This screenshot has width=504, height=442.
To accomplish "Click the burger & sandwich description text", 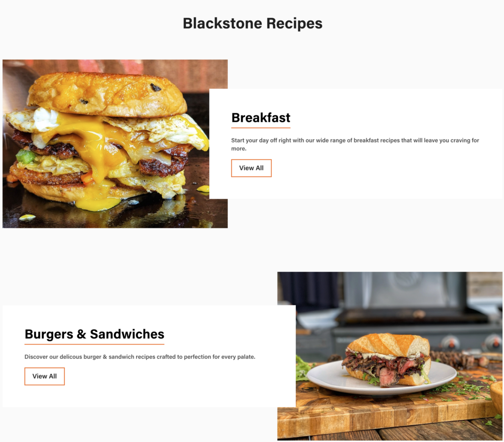I will (x=140, y=356).
